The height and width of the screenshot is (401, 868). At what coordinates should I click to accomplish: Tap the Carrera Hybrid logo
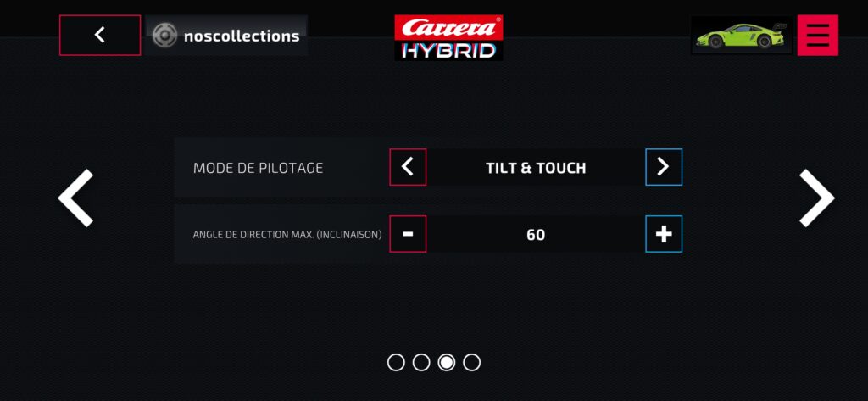448,38
